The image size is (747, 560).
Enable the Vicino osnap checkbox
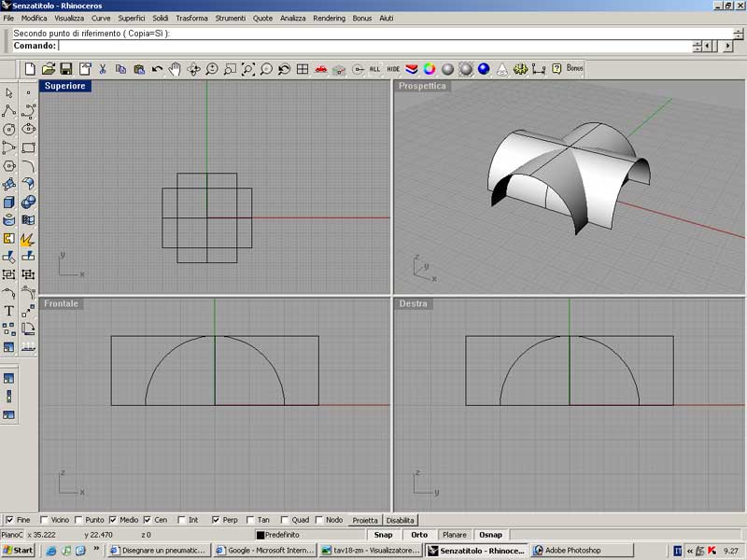(x=44, y=520)
